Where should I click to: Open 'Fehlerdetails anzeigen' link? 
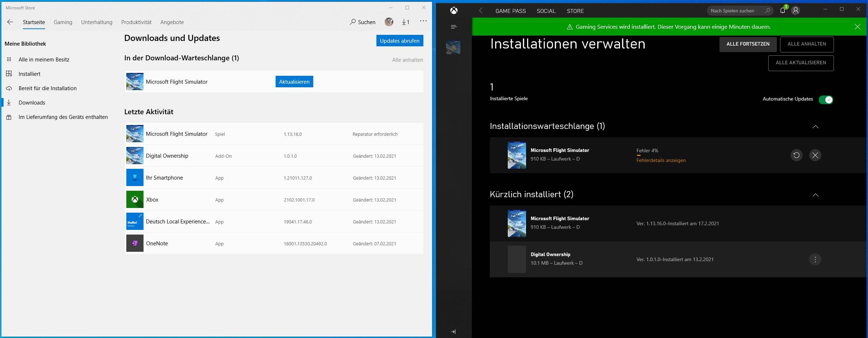point(661,161)
